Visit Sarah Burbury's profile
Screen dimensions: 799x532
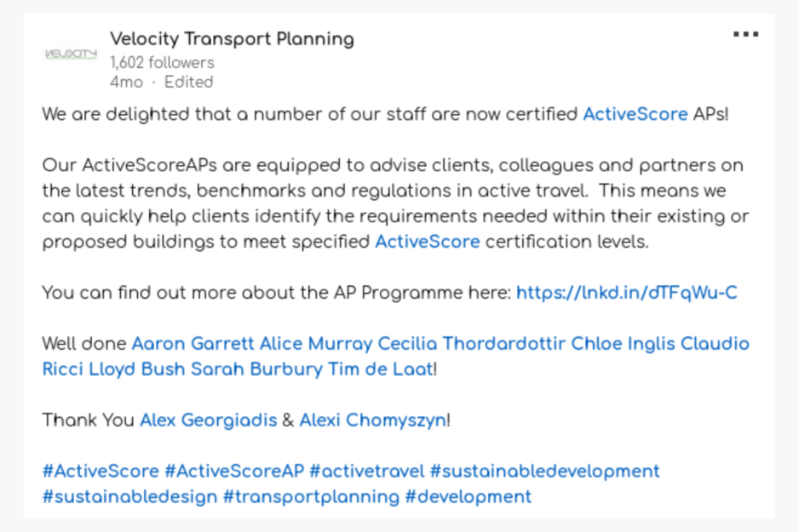pos(256,369)
